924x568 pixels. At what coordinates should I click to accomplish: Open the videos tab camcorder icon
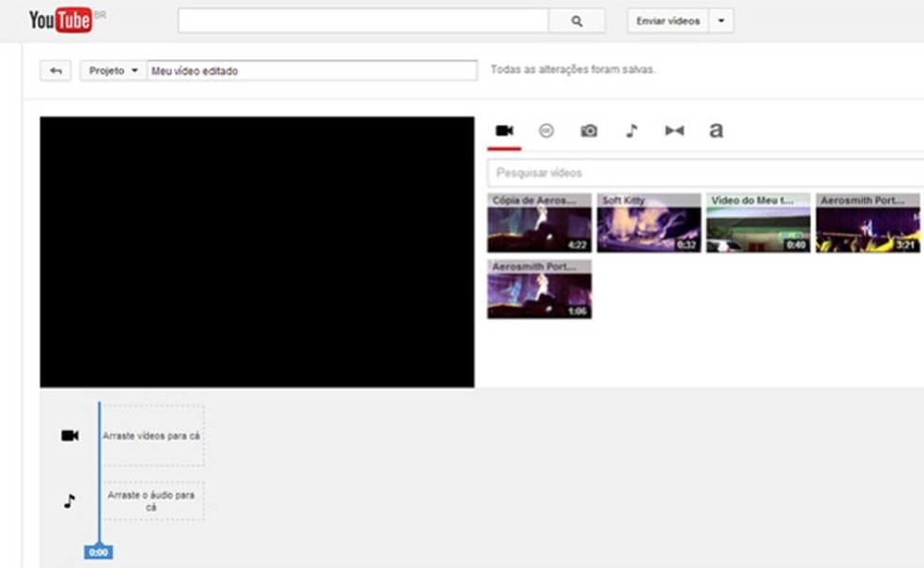tap(504, 130)
